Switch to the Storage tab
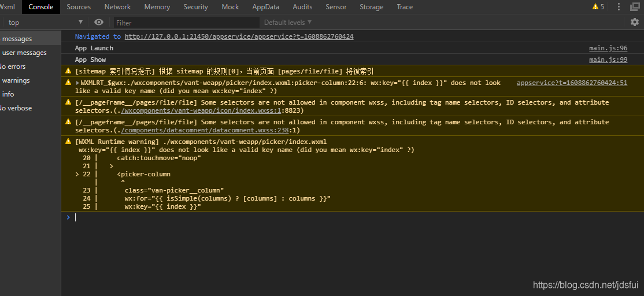The image size is (644, 296). click(371, 7)
